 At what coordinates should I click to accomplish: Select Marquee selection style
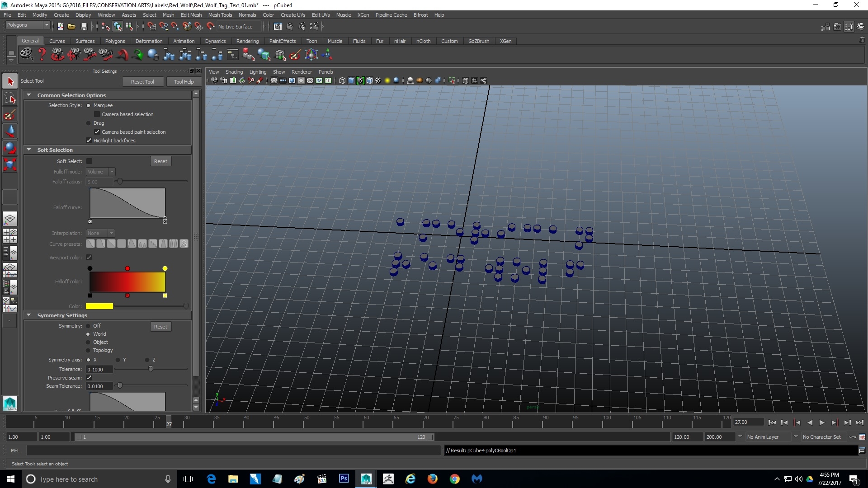(x=89, y=106)
